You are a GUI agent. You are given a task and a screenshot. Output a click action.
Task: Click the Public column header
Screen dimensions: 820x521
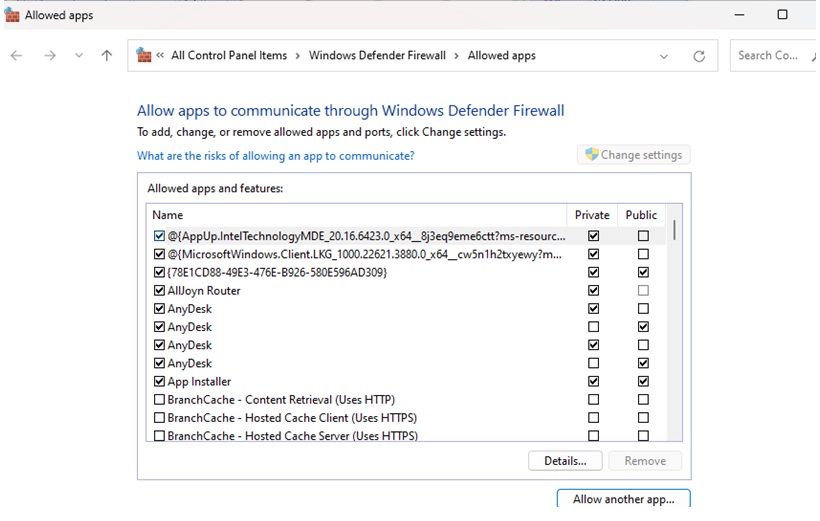(x=641, y=215)
